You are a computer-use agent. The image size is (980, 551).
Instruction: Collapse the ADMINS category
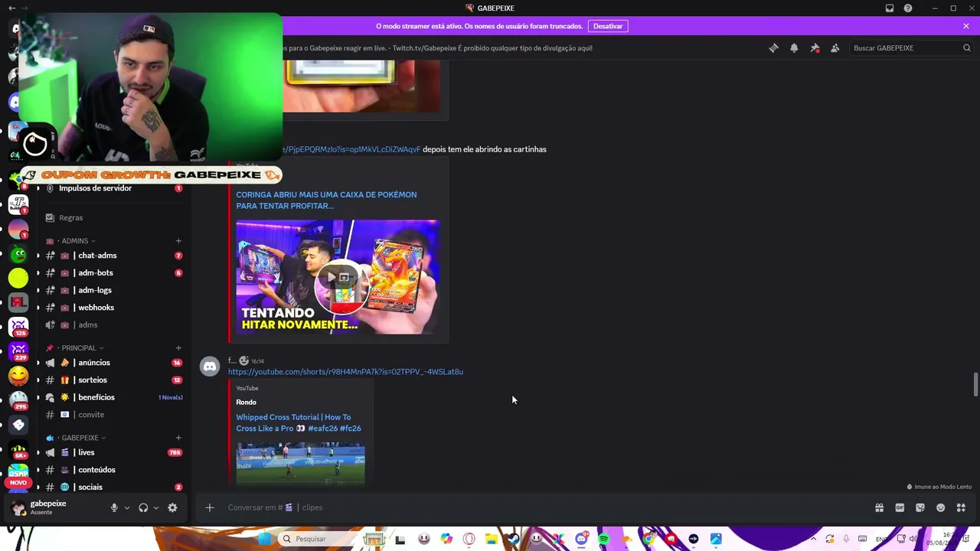(x=75, y=241)
